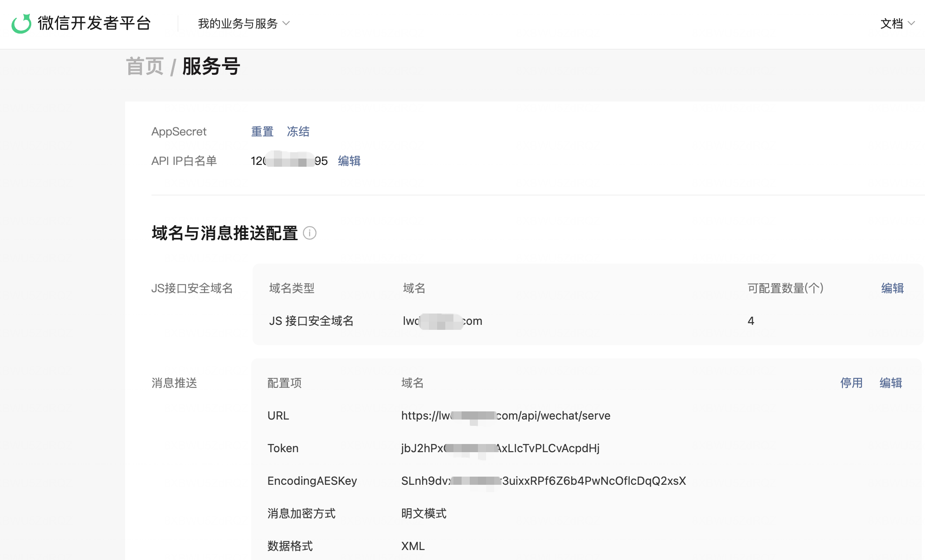Click the 微信开发者平台 title text

94,24
